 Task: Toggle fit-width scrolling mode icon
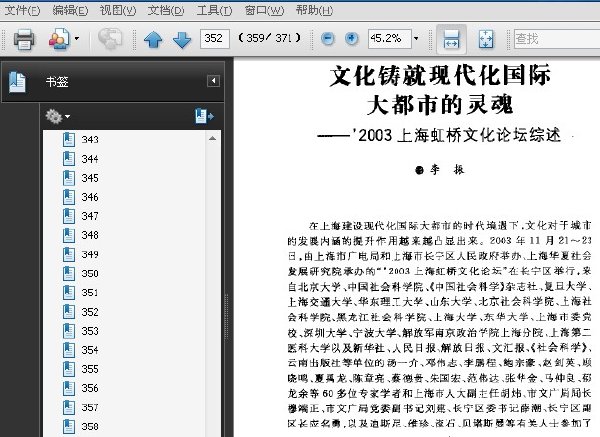451,39
